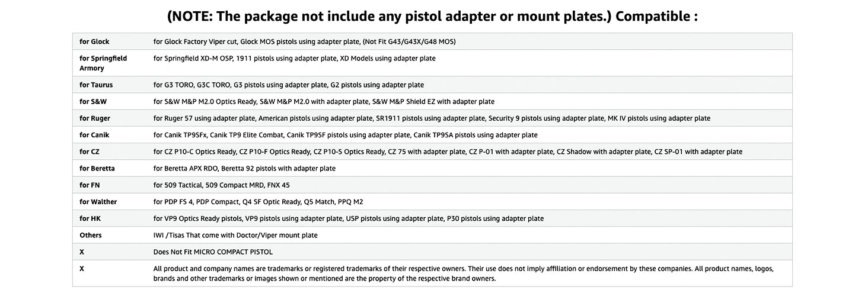Select the 'for Canik' brand label

pos(94,135)
